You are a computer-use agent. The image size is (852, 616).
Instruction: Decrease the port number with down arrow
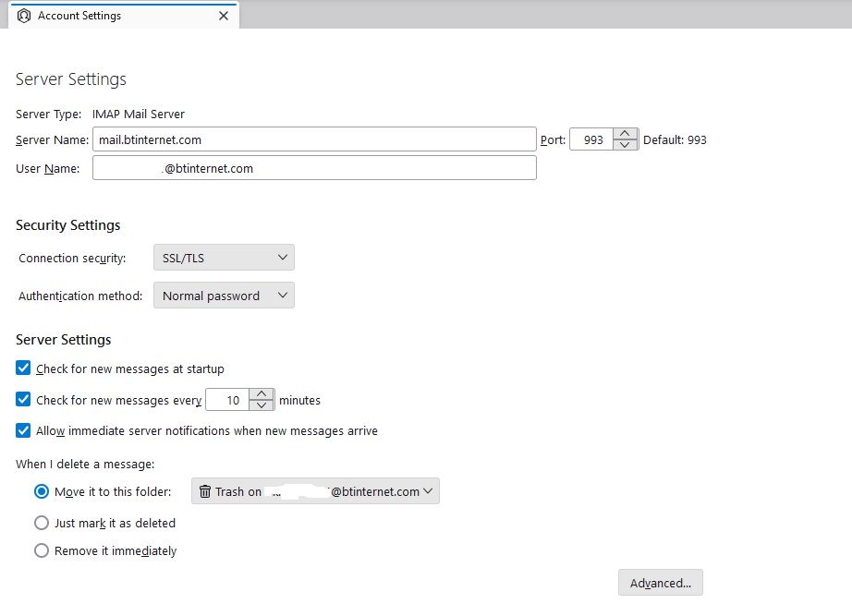(626, 145)
